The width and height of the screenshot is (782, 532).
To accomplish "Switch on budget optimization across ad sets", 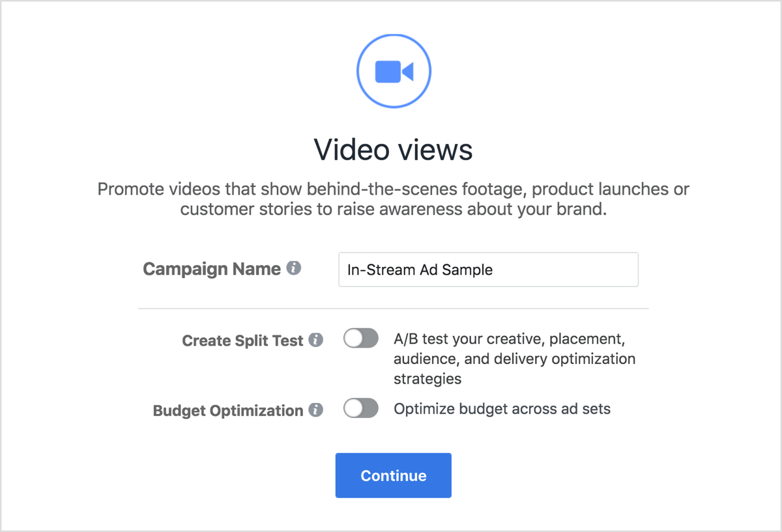I will (x=360, y=408).
